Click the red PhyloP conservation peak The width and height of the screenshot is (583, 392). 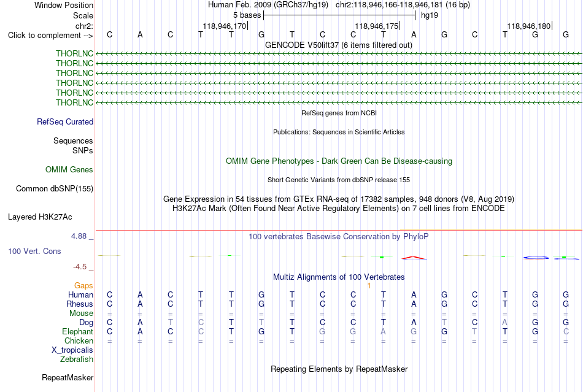[x=414, y=258]
